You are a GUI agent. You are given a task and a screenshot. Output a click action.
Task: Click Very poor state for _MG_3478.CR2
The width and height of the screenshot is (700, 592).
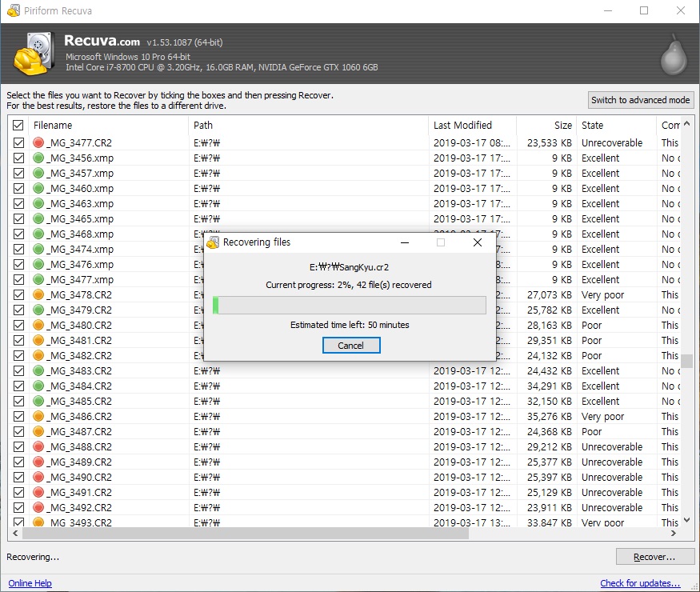602,295
